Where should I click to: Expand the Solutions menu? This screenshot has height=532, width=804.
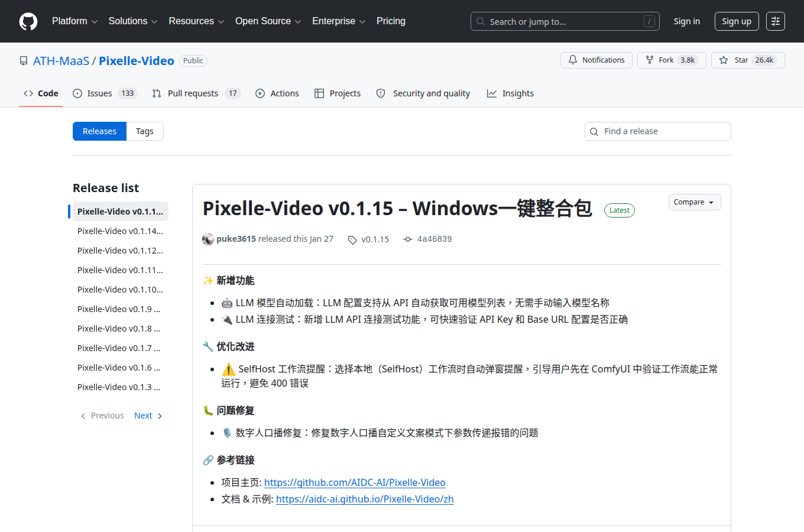click(133, 21)
